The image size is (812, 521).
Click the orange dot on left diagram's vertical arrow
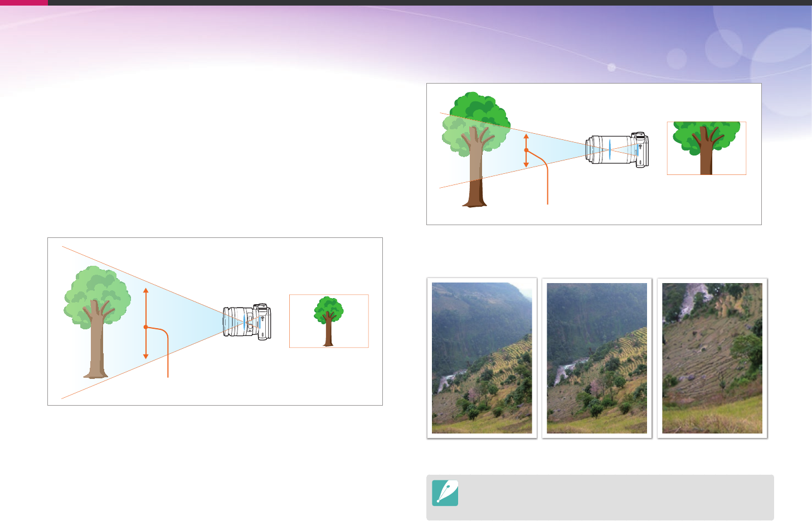coord(145,327)
